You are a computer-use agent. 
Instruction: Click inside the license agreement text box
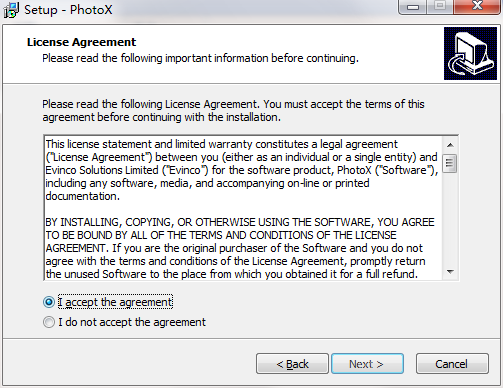243,208
